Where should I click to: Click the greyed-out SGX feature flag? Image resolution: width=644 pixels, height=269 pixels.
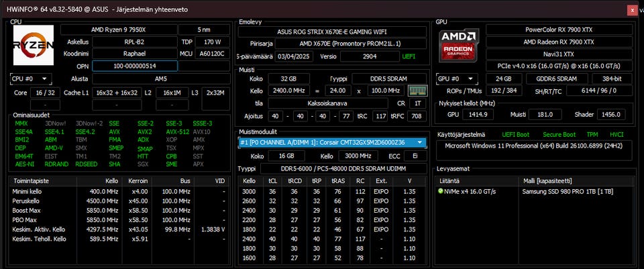[143, 164]
